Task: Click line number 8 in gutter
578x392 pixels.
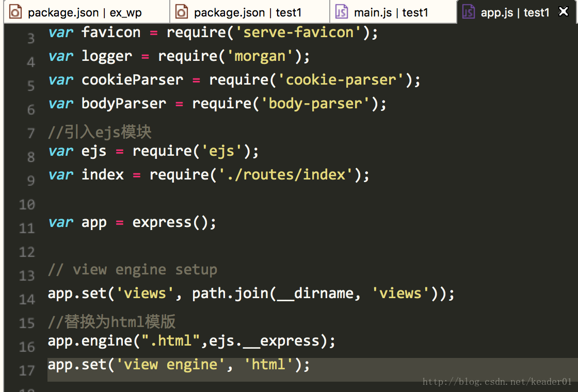Action: tap(31, 157)
